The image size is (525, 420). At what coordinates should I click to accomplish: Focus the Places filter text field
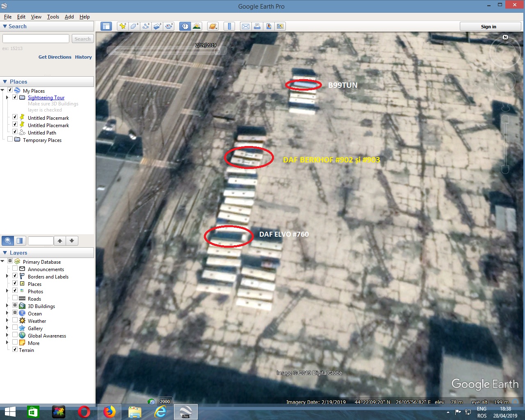coord(41,241)
